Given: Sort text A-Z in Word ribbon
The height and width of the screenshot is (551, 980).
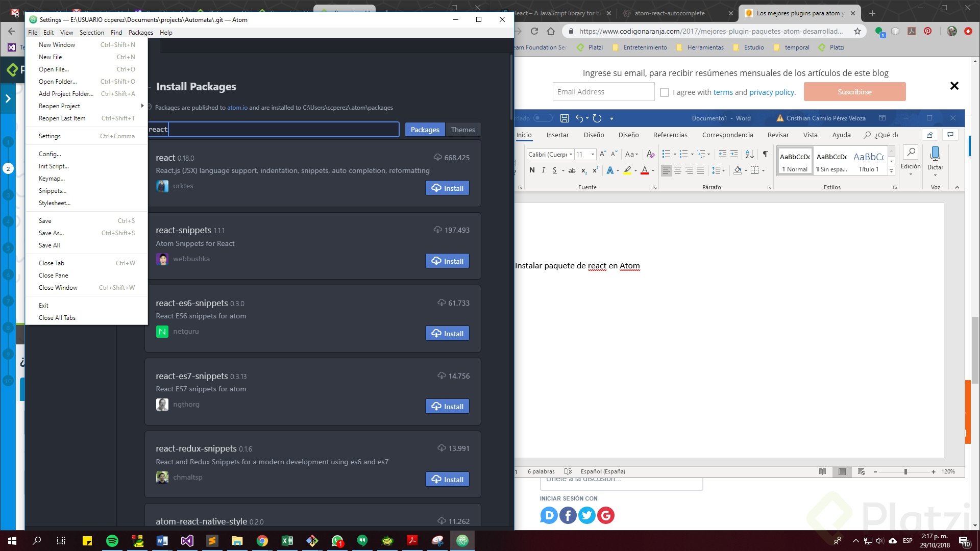Looking at the screenshot, I should (749, 154).
